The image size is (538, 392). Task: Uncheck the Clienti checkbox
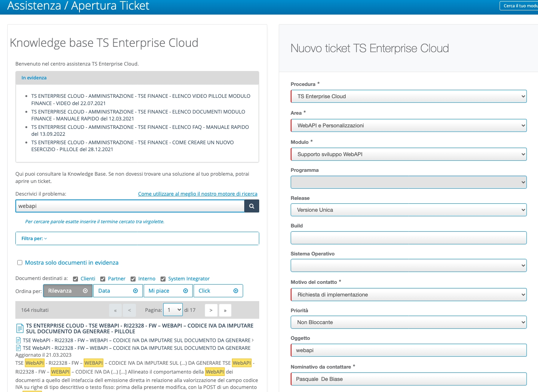(x=76, y=279)
